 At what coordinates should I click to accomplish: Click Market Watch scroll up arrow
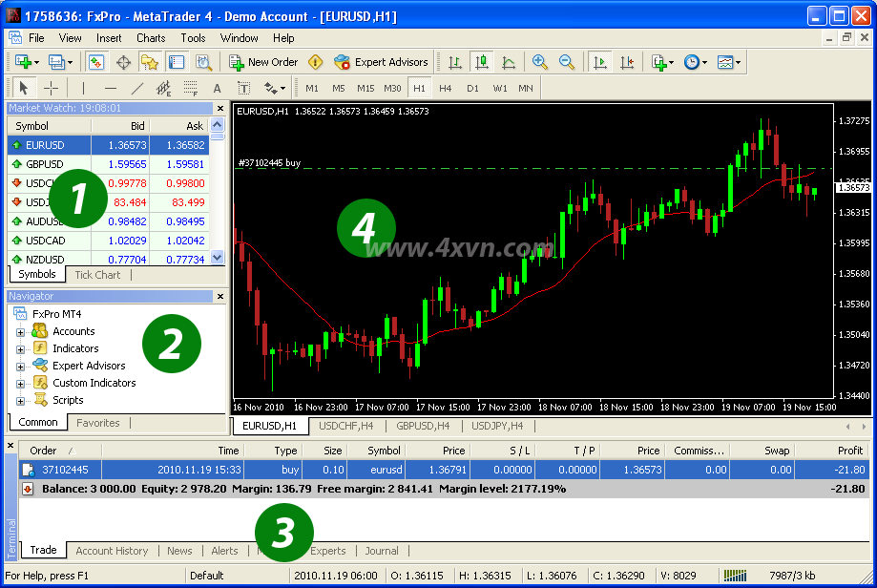coord(217,125)
